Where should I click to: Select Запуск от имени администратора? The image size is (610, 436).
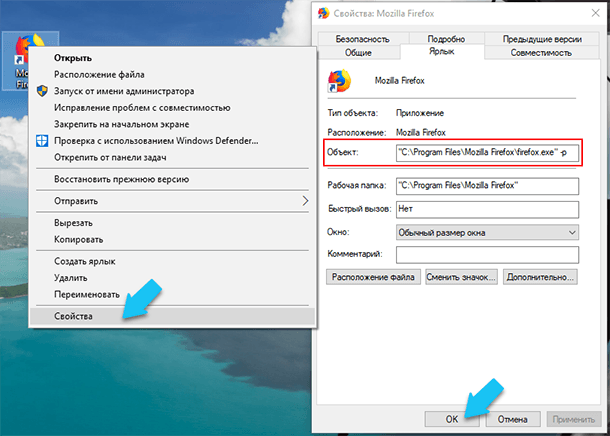pyautogui.click(x=173, y=91)
